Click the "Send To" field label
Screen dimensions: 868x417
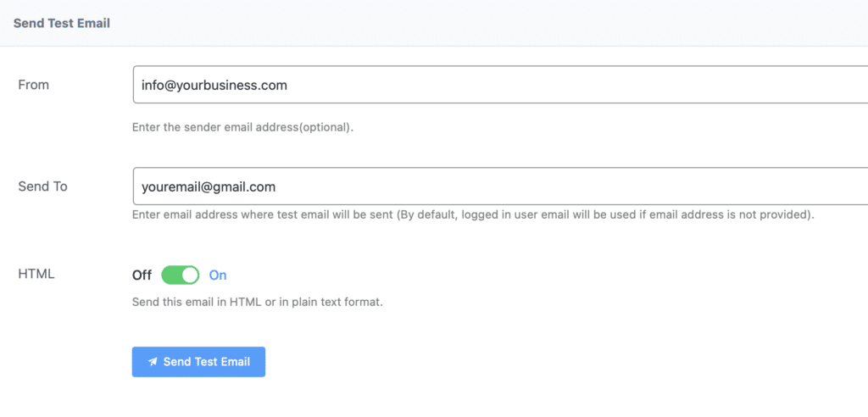tap(42, 186)
